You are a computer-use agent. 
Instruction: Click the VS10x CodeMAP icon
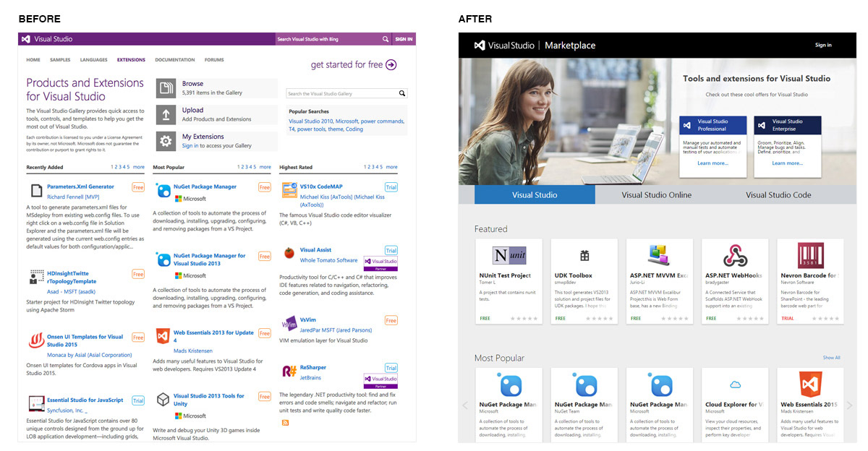(289, 191)
